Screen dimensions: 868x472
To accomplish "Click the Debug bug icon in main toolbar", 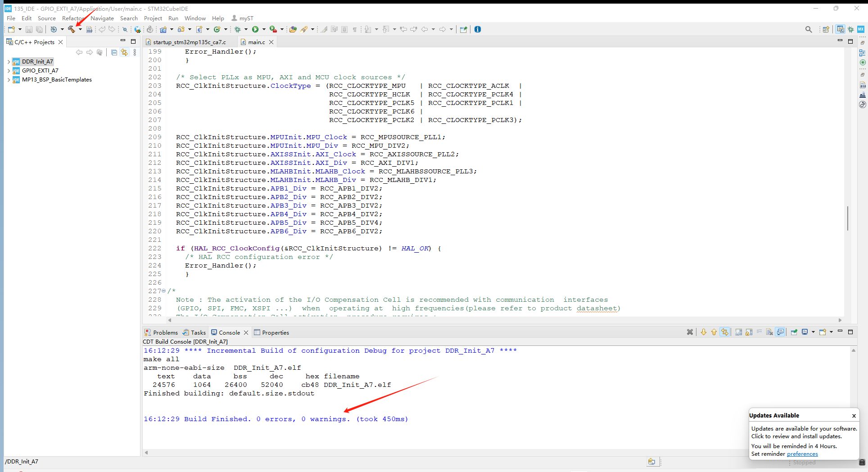I will click(237, 29).
